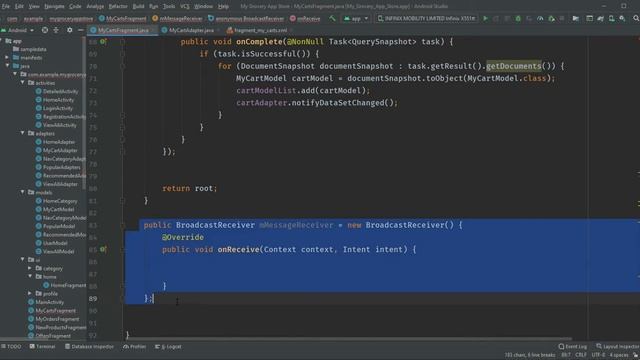Screen dimensions: 640x360
Task: Click fold toggle at for loop line 70
Action: 123,66
